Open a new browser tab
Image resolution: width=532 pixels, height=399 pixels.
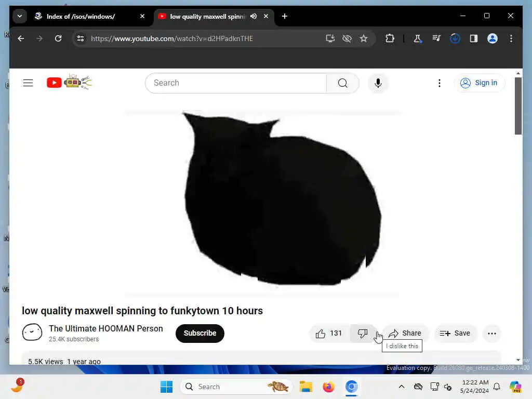coord(284,16)
